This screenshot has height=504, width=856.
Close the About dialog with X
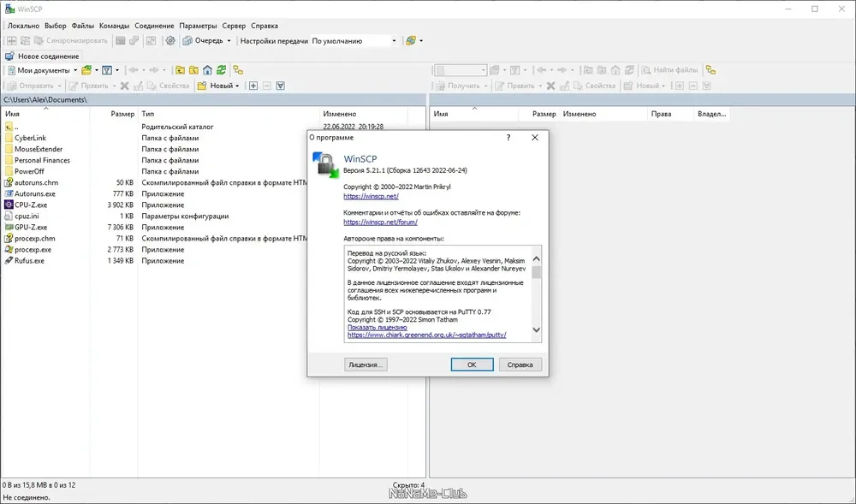point(535,138)
